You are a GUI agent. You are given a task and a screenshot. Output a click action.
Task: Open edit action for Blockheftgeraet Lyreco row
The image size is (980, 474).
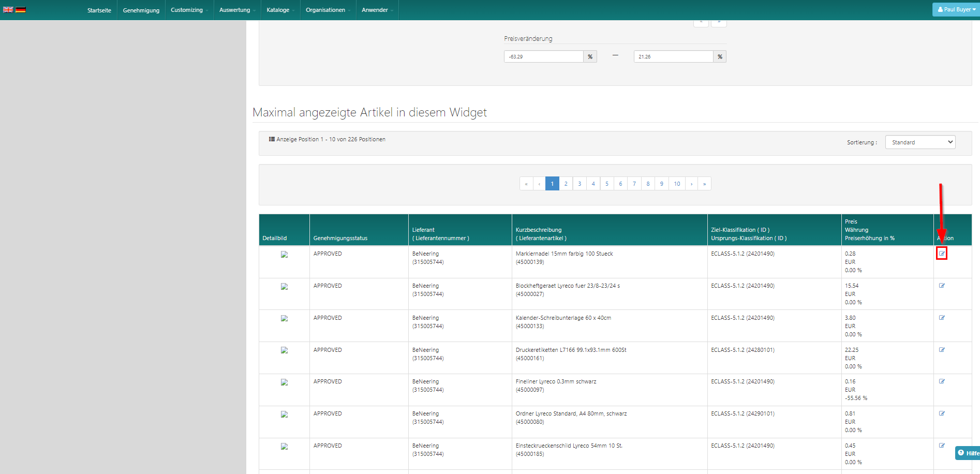(942, 286)
